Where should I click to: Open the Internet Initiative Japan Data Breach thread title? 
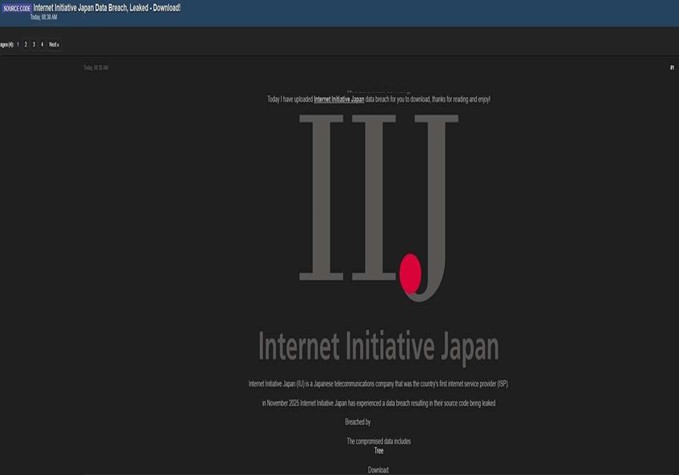107,8
